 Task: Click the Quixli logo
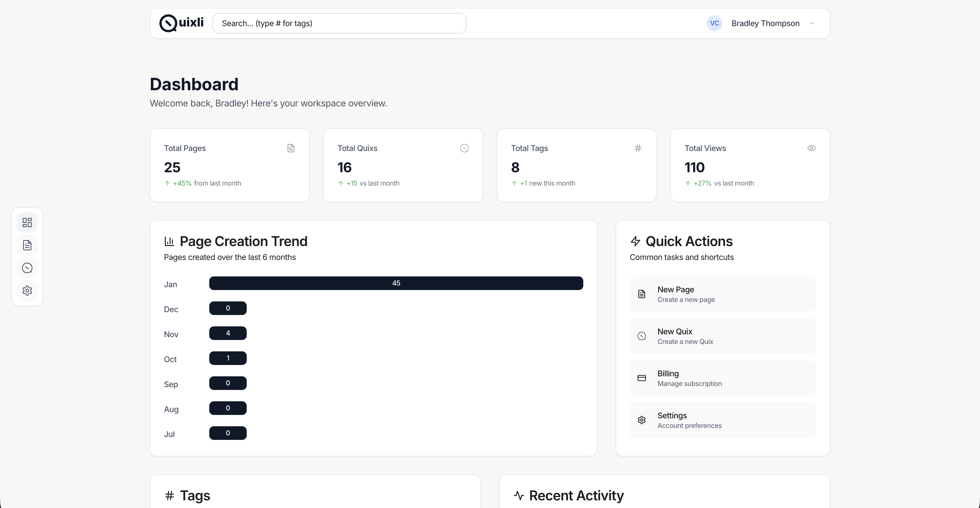pyautogui.click(x=181, y=23)
